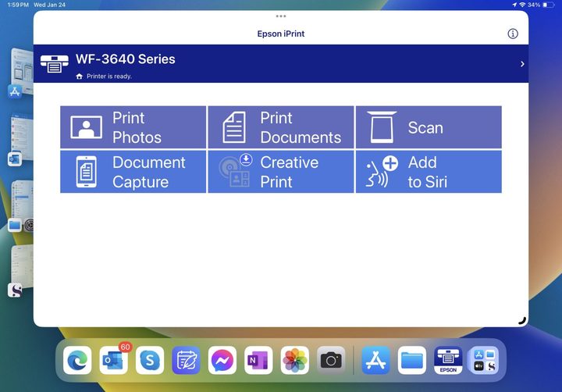Viewport: 562px width, 392px height.
Task: Open Files app in the dock
Action: click(412, 360)
